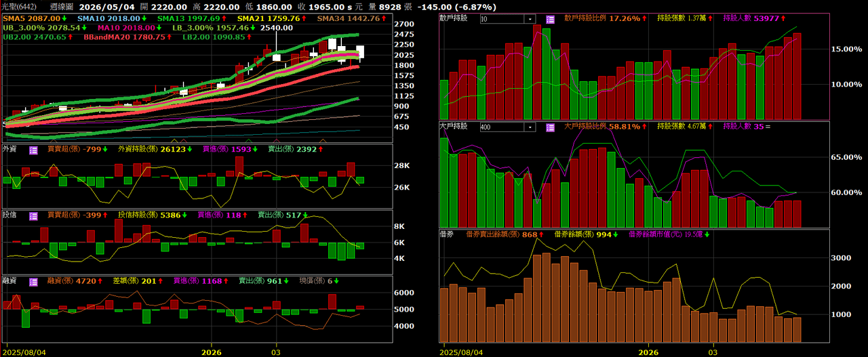Click the 借券餘額(張) 994 value

coord(587,234)
